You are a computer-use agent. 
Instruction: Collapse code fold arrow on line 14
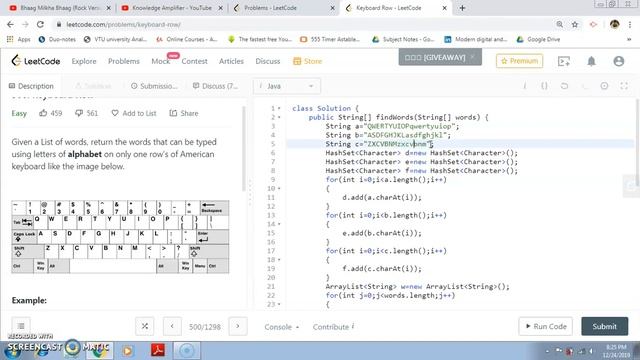point(279,224)
